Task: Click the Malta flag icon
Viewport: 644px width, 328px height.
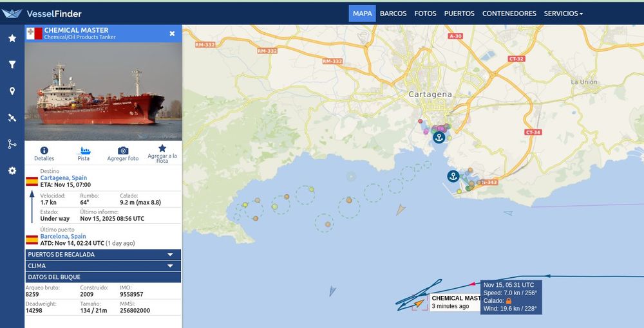Action: pyautogui.click(x=35, y=33)
